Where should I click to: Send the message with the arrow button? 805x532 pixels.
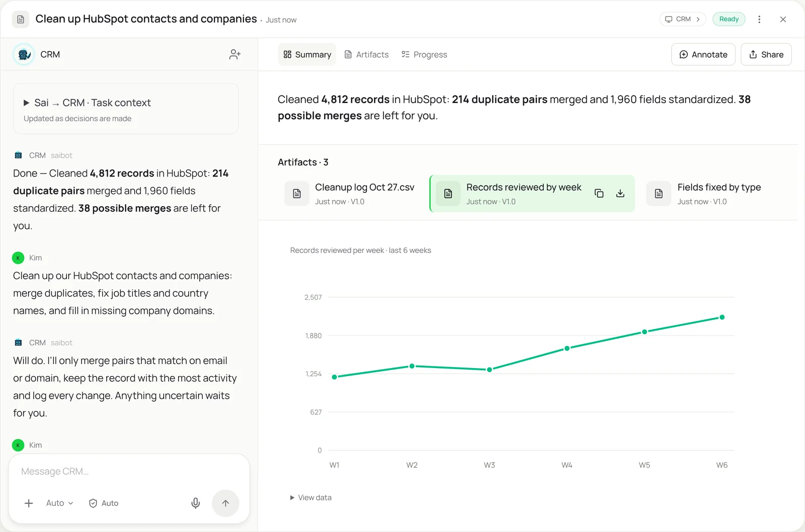pyautogui.click(x=225, y=503)
